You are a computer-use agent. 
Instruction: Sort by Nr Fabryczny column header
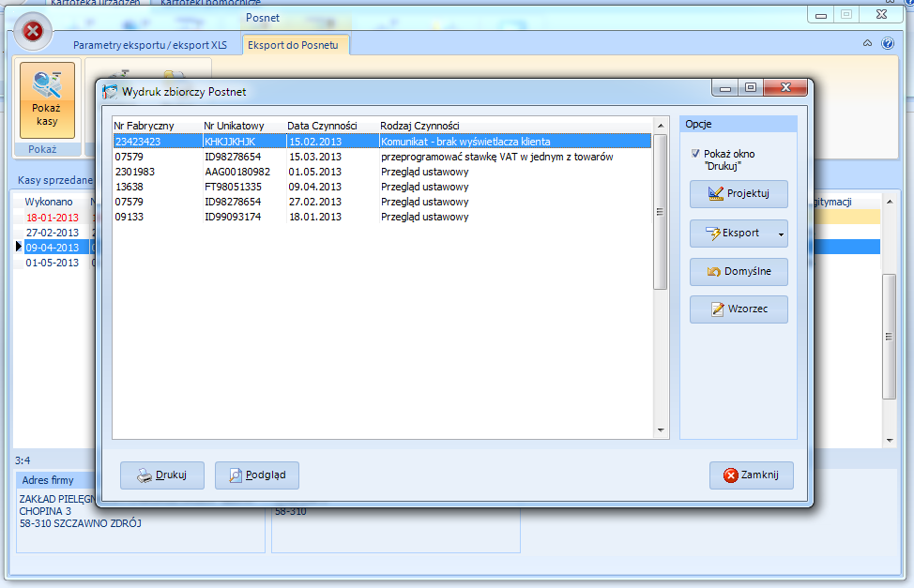tap(144, 126)
